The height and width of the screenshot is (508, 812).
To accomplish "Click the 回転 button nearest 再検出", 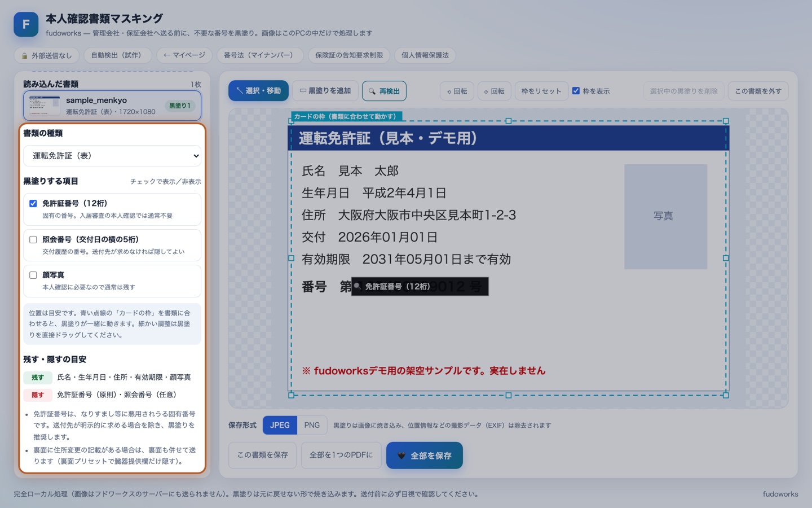I will pyautogui.click(x=457, y=91).
